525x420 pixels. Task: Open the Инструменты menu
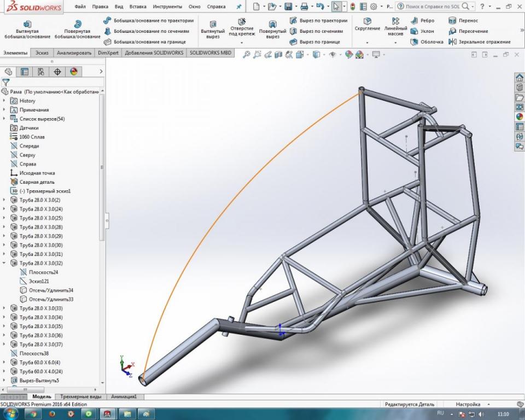coord(167,7)
